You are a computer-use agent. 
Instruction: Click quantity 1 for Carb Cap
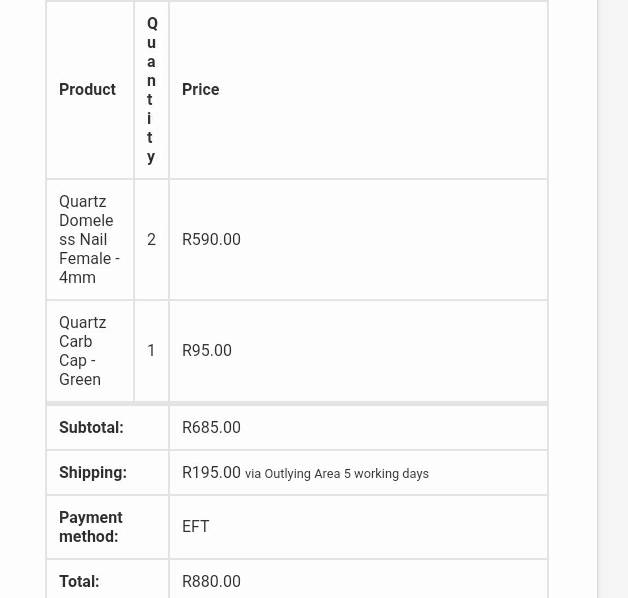click(x=151, y=350)
